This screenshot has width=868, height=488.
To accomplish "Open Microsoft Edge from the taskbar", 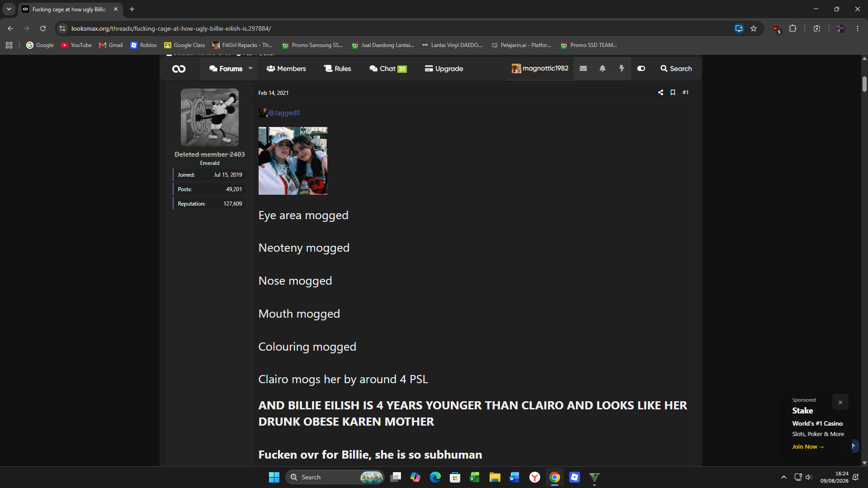I will 435,477.
